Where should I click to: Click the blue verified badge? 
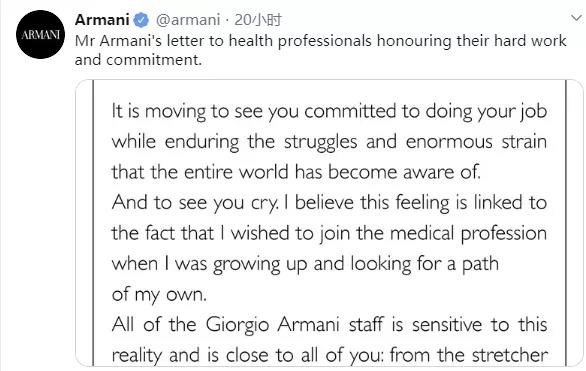tap(141, 20)
